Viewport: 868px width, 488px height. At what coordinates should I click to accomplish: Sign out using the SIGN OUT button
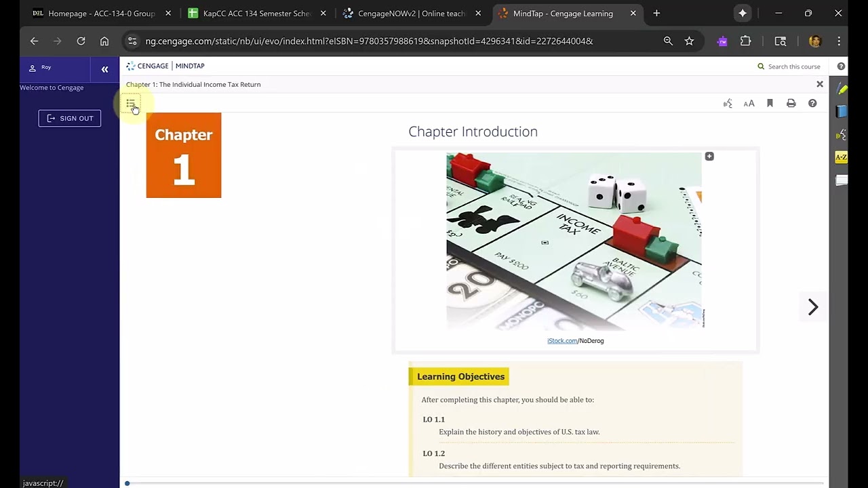coord(70,118)
